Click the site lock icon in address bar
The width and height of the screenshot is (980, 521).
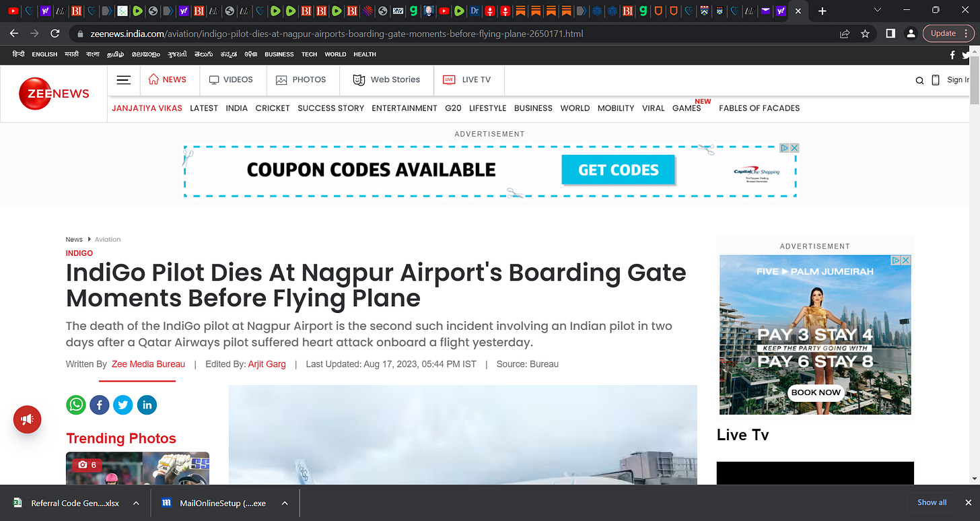[x=79, y=34]
